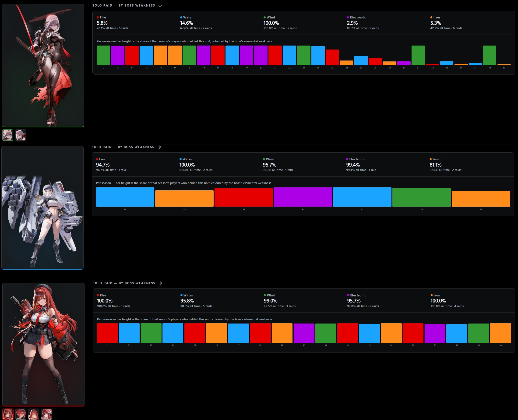
Task: Click the info icon beside the top Solo Raid heading
Action: (x=160, y=5)
